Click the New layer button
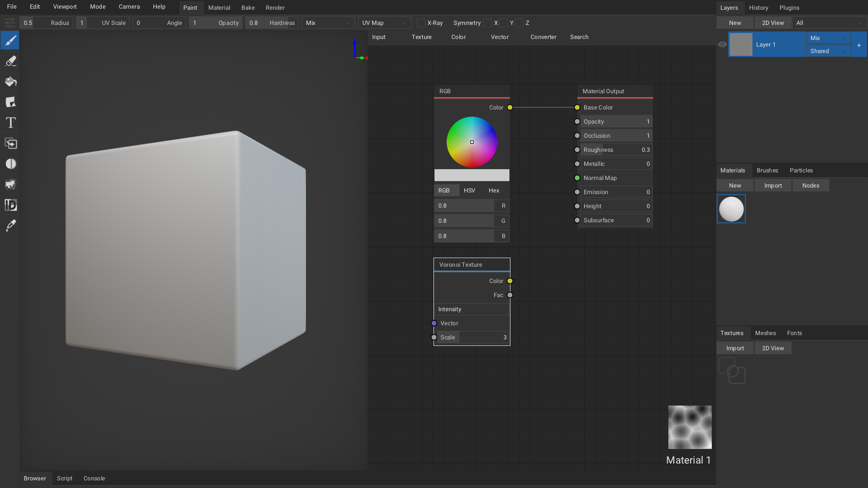The height and width of the screenshot is (488, 868). pos(735,22)
